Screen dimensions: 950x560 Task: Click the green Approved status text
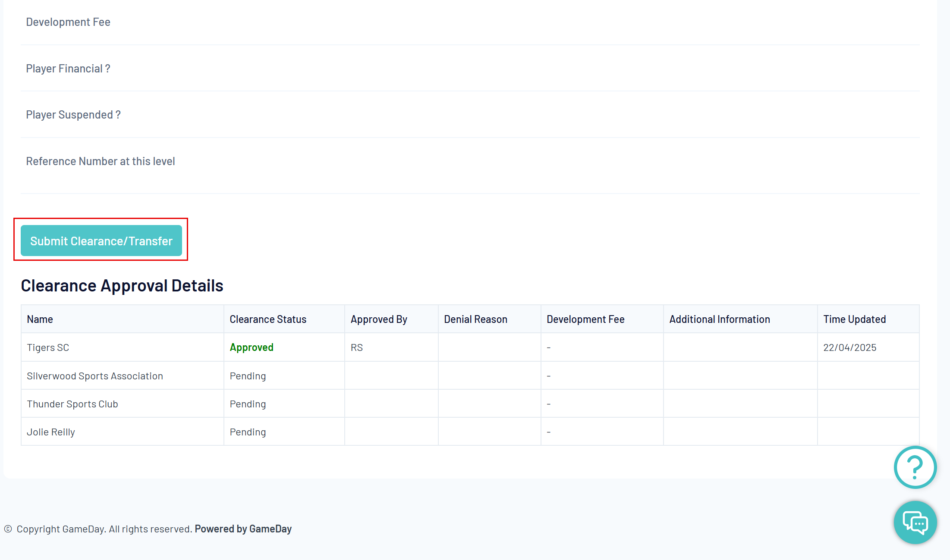[252, 347]
